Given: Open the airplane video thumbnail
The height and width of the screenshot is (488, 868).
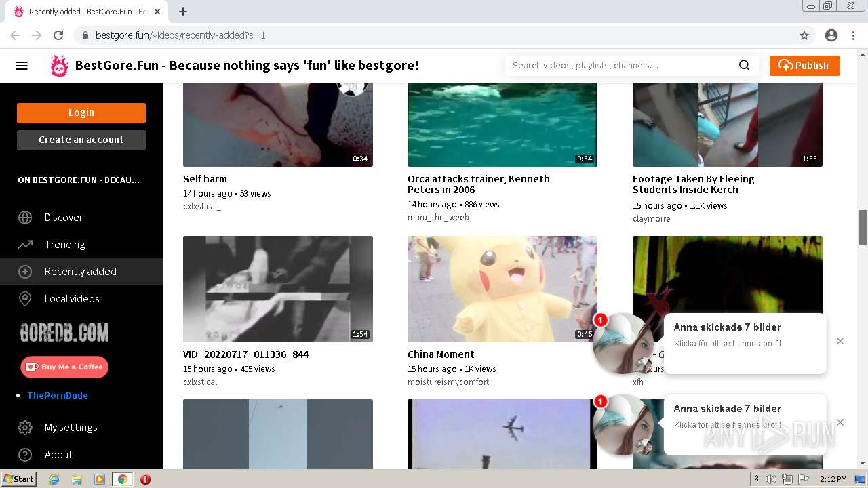Looking at the screenshot, I should [x=502, y=434].
